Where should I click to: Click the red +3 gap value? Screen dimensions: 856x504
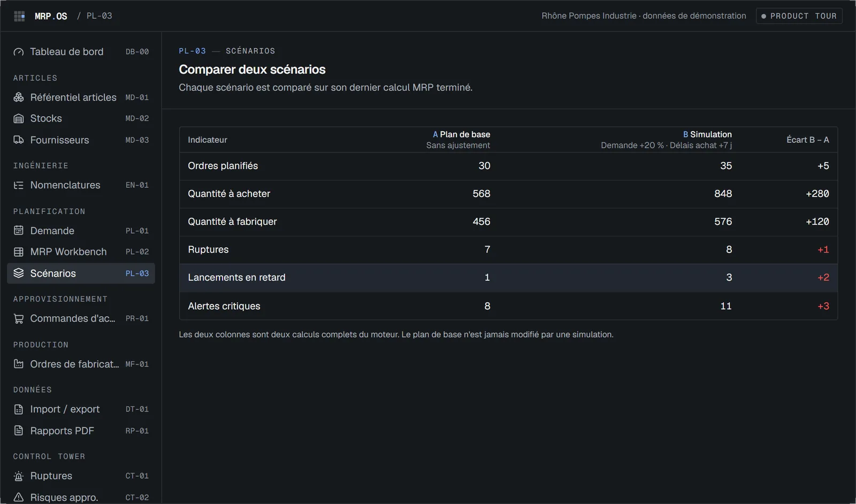click(x=823, y=306)
